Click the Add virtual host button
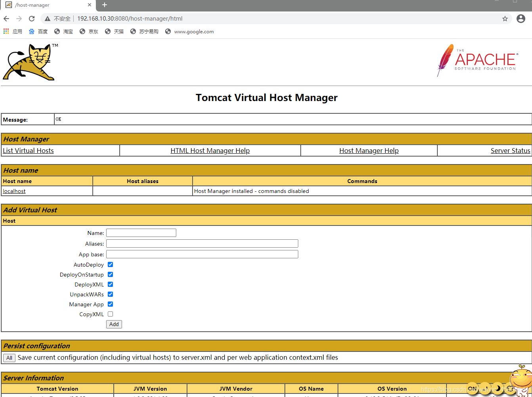Viewport: 532px width, 397px height. coord(114,324)
